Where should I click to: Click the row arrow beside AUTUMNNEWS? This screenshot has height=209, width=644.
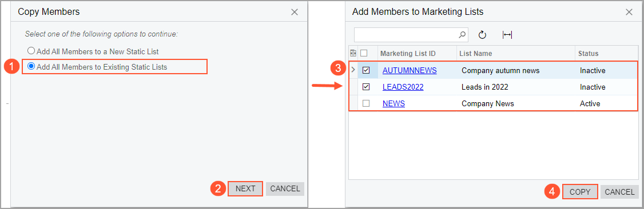point(353,70)
